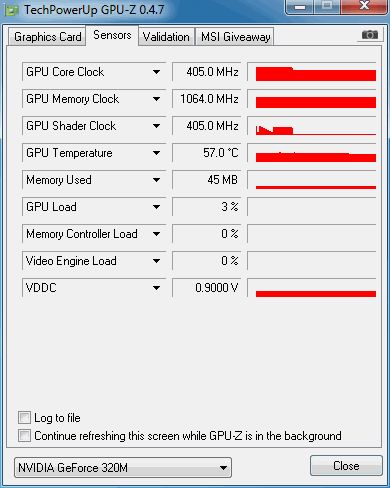Open NVIDIA GeForce 320M device selector
390x488 pixels.
coord(123,468)
